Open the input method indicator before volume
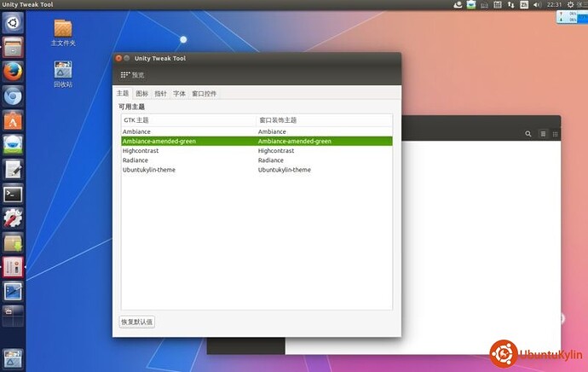588x372 pixels. (x=524, y=4)
